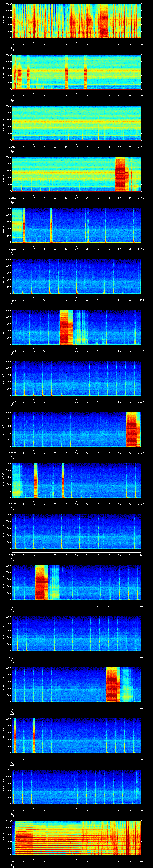Screen dimensions: 153x868
Task: Open the 19:24 minute spectrogram panel
Action: (76, 123)
